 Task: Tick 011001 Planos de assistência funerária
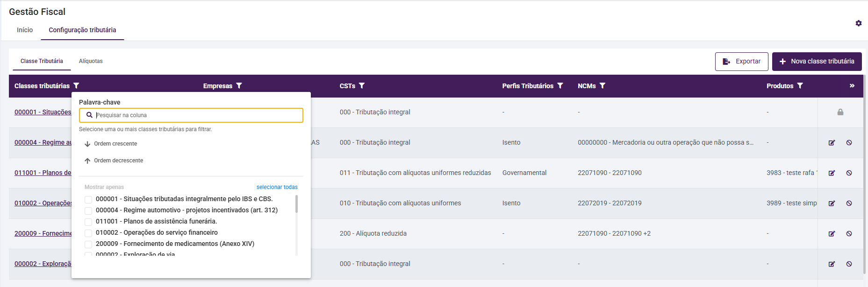[88, 222]
